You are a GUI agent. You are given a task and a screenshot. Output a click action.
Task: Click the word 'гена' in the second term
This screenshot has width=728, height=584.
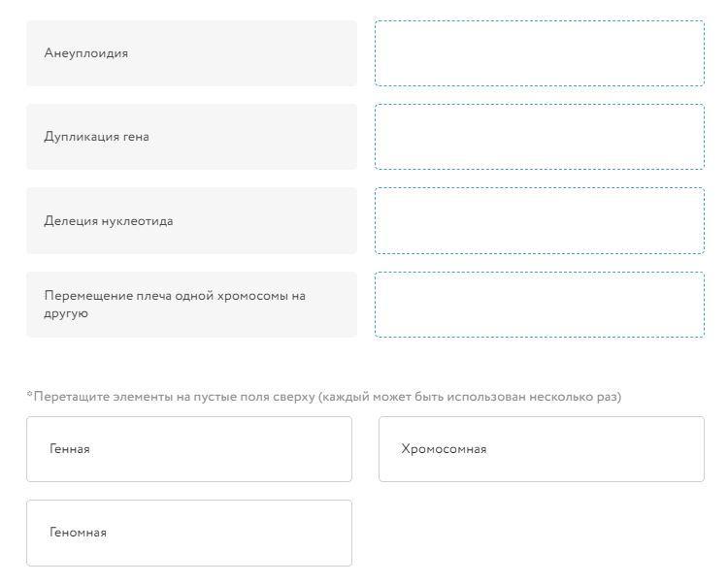tap(136, 138)
